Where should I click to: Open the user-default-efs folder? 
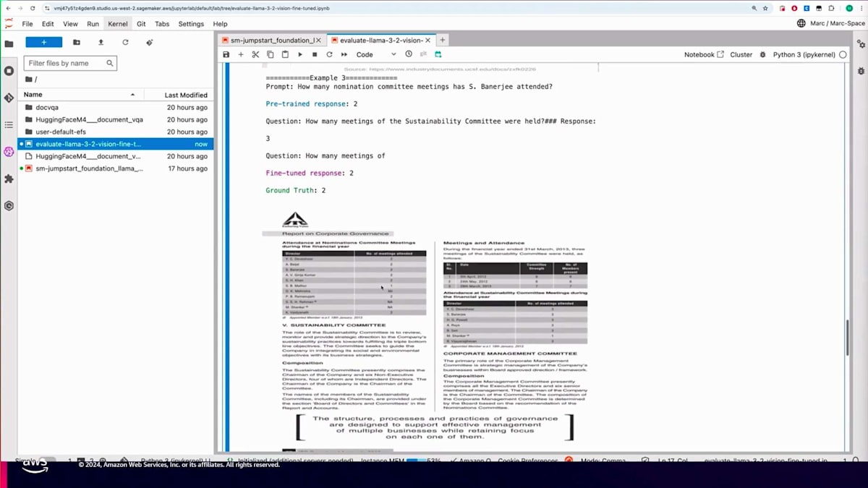[116, 132]
